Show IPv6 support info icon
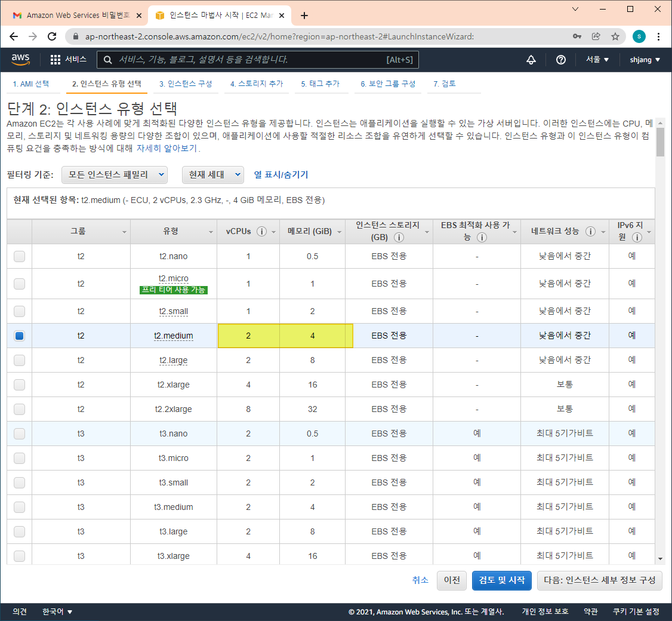The height and width of the screenshot is (621, 672). click(x=637, y=237)
